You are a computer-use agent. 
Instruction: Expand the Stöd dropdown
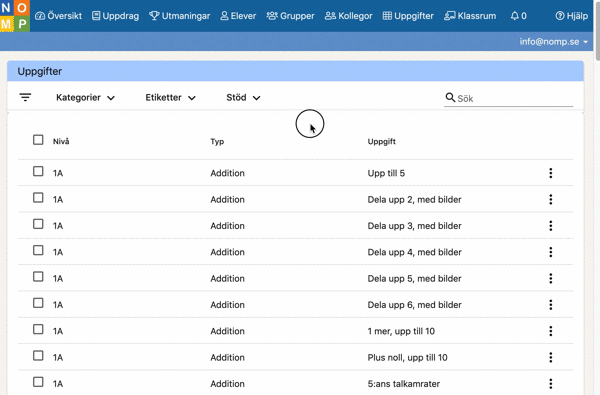(243, 98)
